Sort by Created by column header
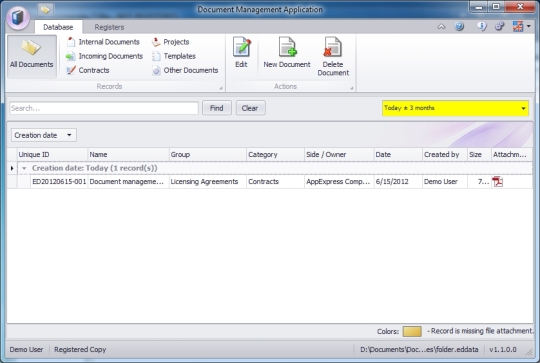This screenshot has height=363, width=540. [445, 155]
